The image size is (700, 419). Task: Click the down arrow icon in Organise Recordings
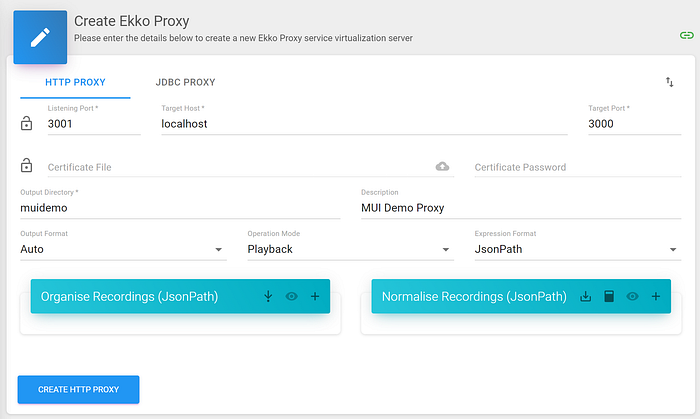pyautogui.click(x=268, y=296)
